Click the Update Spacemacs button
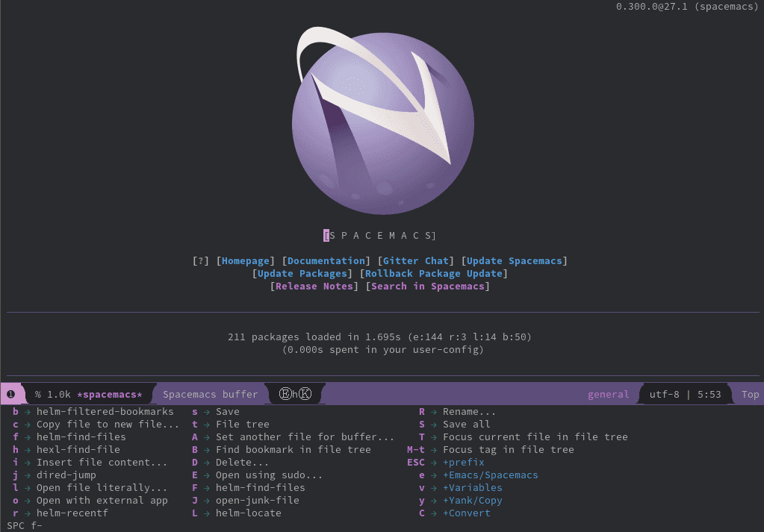The height and width of the screenshot is (532, 764). click(x=514, y=261)
